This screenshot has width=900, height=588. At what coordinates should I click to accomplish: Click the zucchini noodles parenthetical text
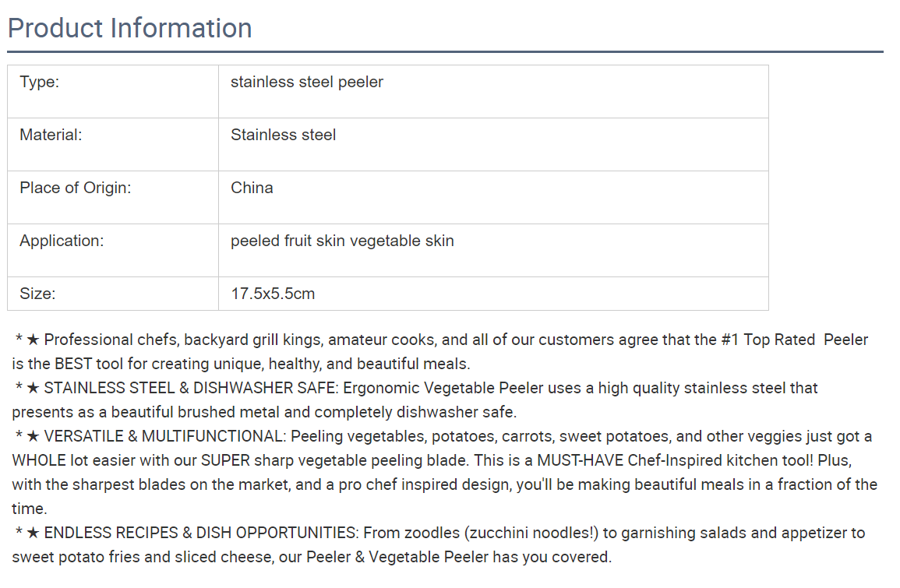click(531, 533)
